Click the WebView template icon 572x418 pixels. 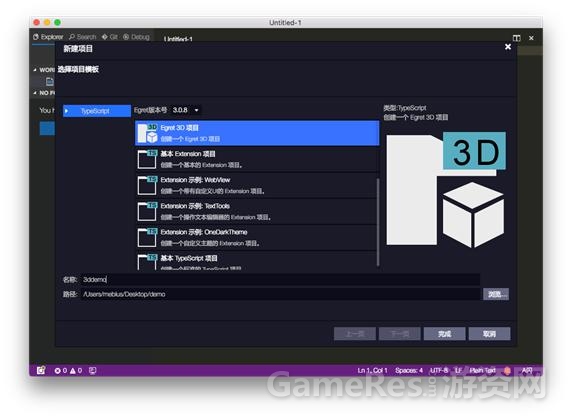(147, 185)
